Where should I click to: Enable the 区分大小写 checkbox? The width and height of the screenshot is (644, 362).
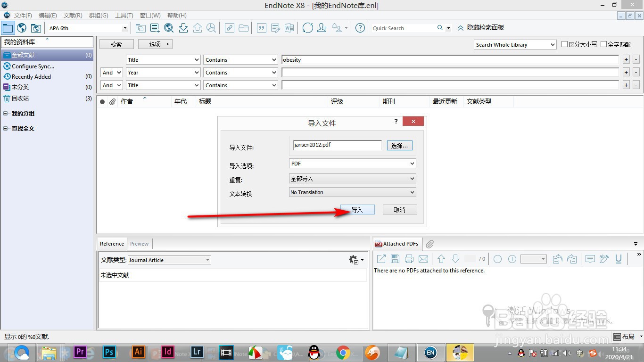coord(565,44)
